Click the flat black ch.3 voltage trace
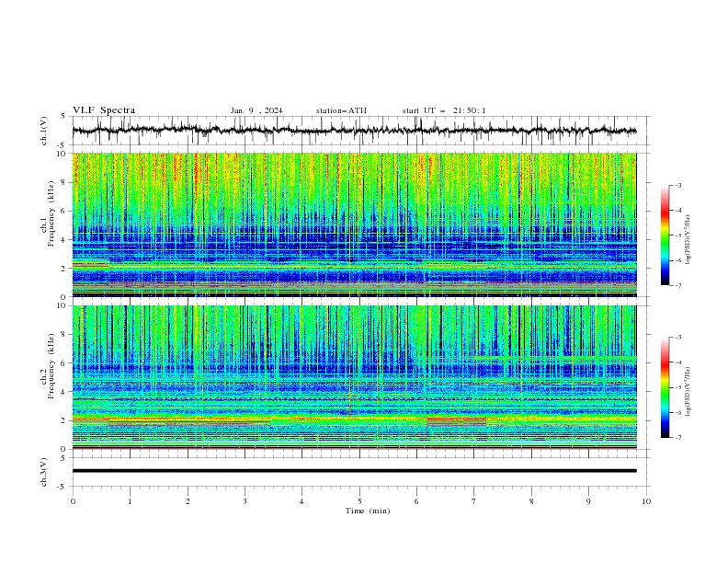Viewport: 728px width, 563px height. (355, 471)
